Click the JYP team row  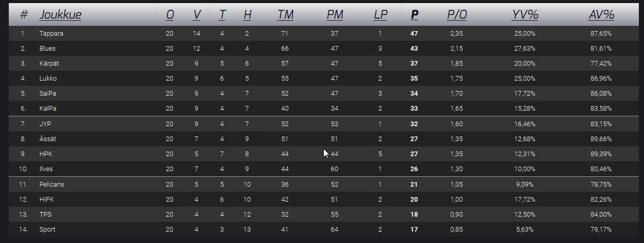[x=45, y=124]
